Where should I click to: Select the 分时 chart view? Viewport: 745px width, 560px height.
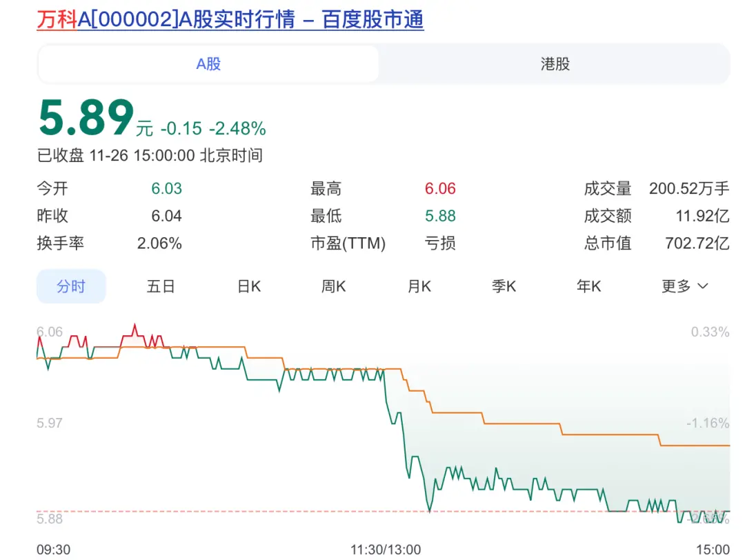71,286
